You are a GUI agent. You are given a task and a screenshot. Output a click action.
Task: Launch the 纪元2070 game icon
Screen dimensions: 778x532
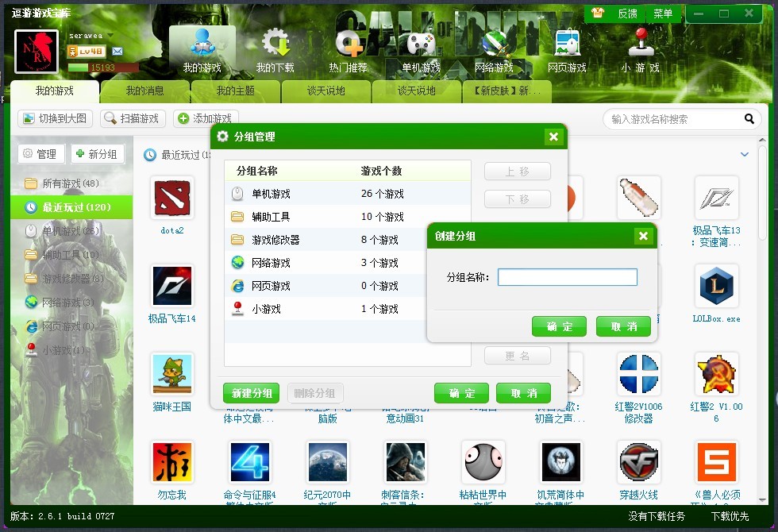click(327, 462)
